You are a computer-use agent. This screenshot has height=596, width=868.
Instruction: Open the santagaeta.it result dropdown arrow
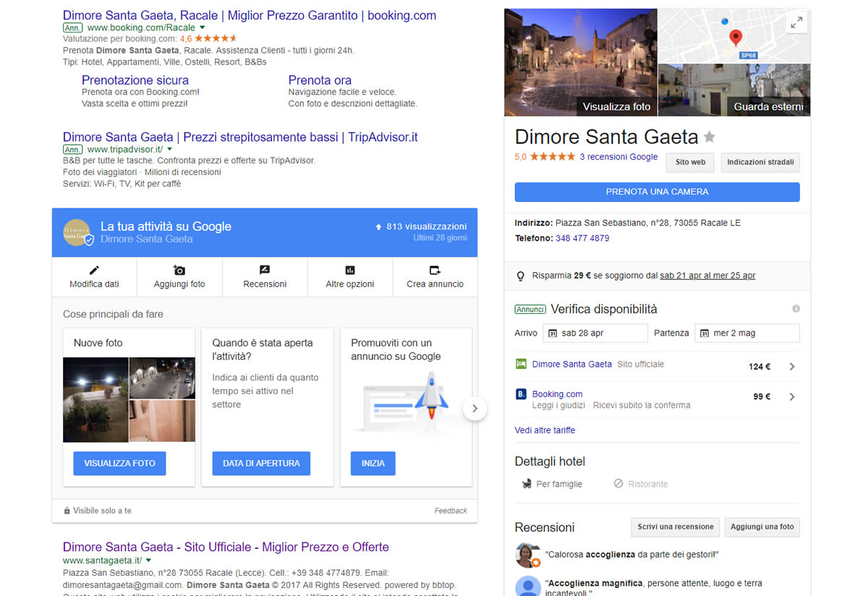pyautogui.click(x=148, y=561)
